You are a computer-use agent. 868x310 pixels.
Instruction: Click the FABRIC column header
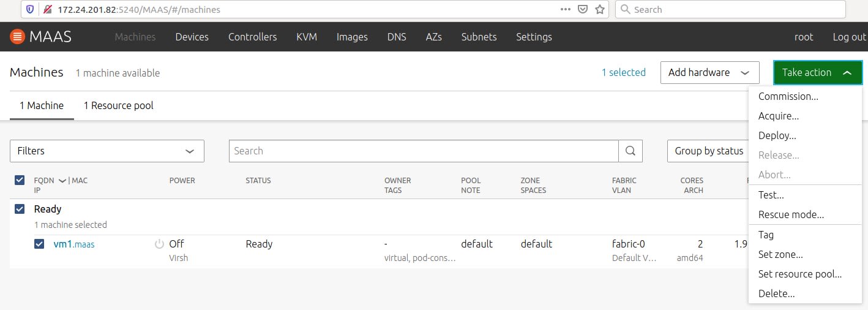(624, 181)
